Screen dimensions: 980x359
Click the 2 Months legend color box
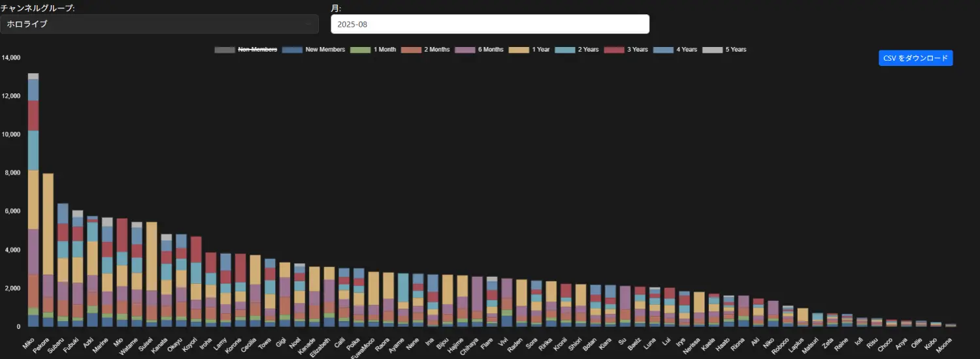410,50
